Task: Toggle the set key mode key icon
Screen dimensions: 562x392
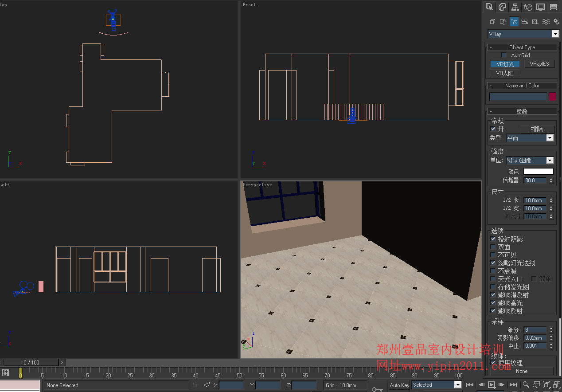Action: [377, 389]
